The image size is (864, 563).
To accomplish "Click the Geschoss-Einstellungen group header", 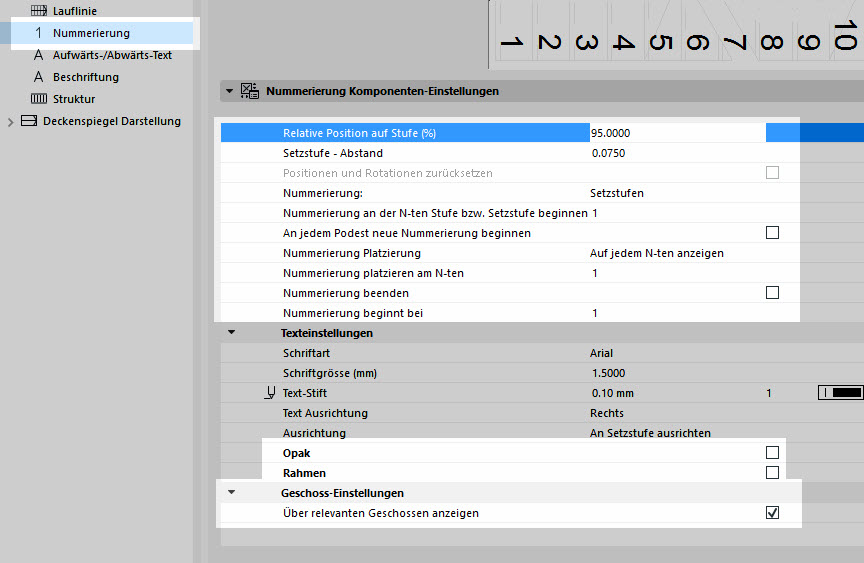I will [342, 493].
